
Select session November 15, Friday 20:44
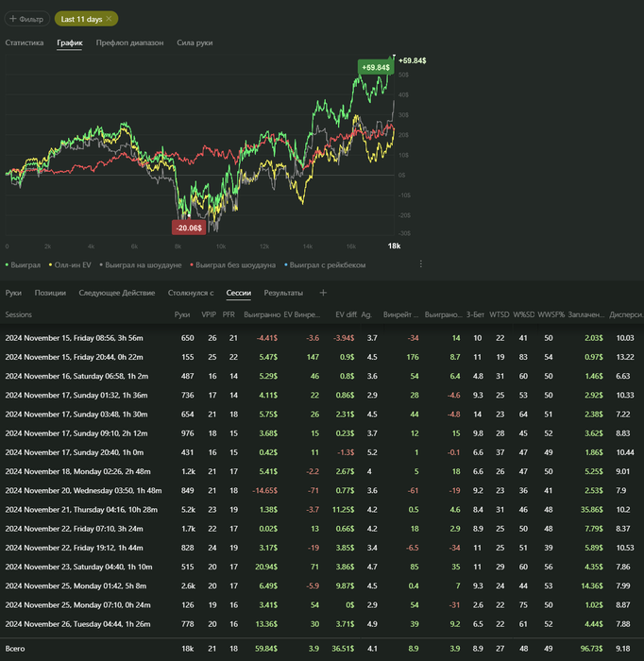tap(322, 357)
